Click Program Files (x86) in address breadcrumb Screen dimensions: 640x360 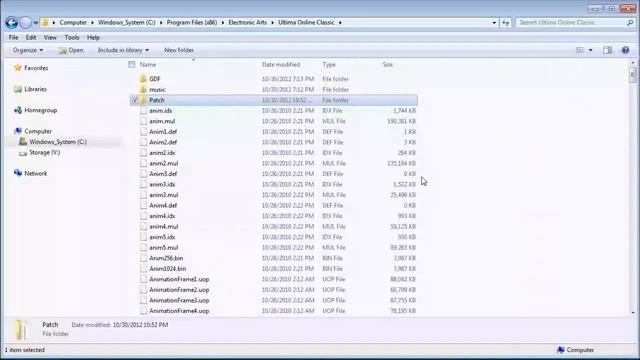point(192,23)
